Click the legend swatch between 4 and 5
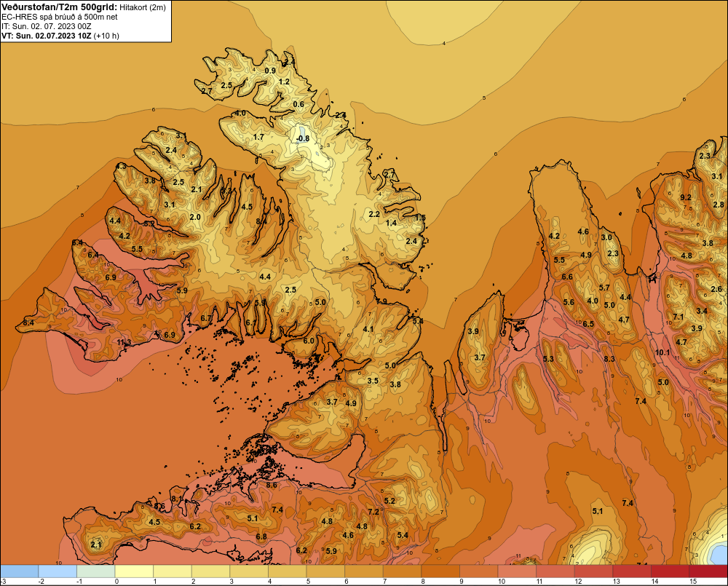This screenshot has height=586, width=728. point(288,571)
